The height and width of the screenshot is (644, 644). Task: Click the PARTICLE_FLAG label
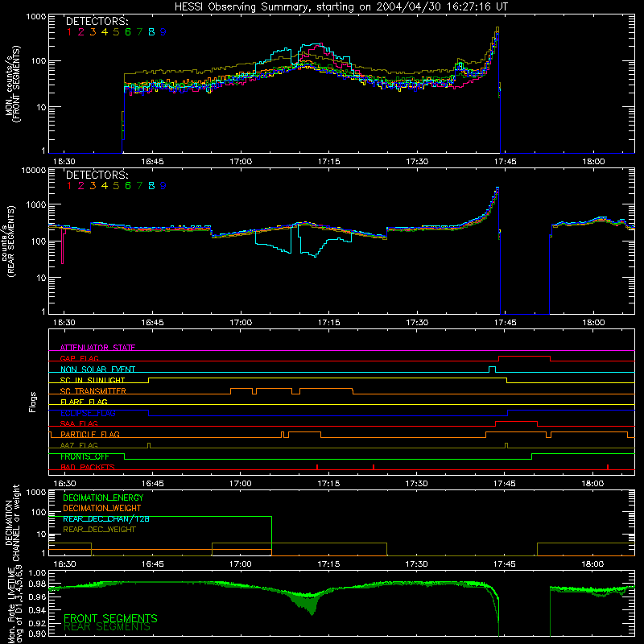90,435
